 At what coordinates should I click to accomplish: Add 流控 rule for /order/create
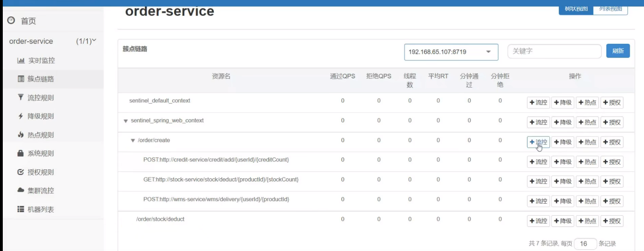point(538,142)
